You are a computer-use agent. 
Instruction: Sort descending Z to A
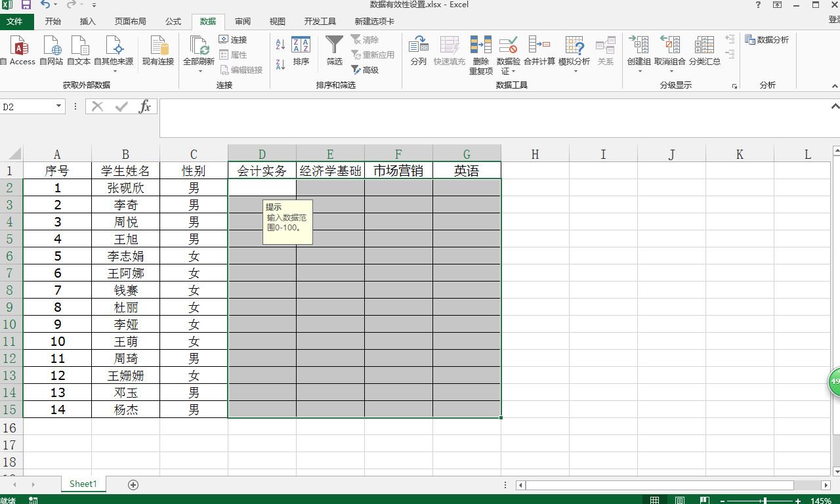tap(280, 64)
